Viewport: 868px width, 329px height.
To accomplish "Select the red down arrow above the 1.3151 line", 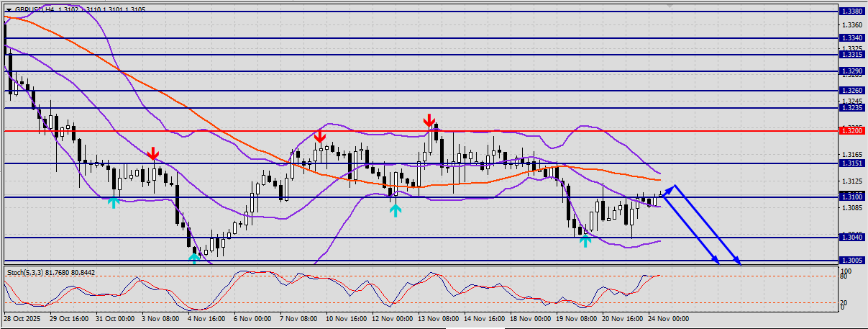I will [x=153, y=153].
